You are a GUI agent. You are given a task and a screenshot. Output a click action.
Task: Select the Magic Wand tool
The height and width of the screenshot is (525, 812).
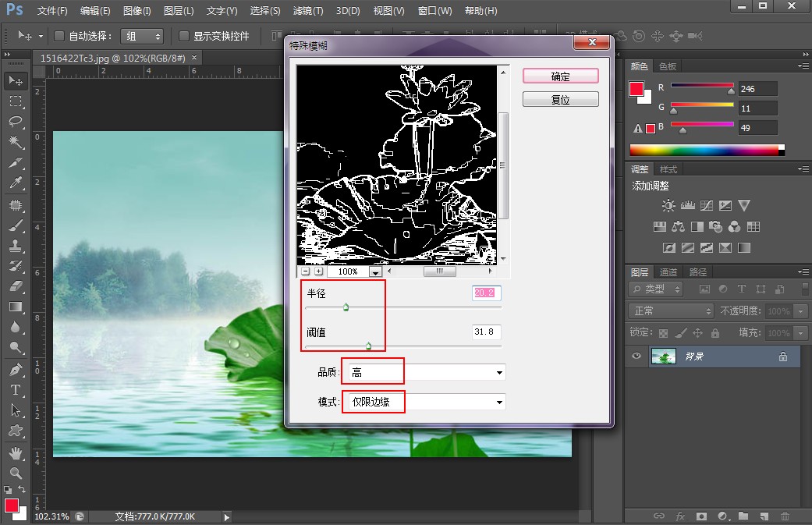tap(15, 142)
